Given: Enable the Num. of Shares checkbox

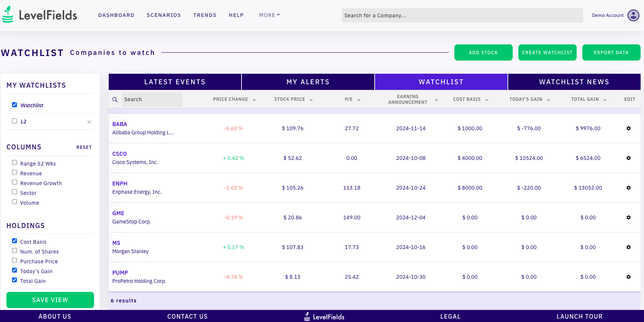Looking at the screenshot, I should point(14,251).
